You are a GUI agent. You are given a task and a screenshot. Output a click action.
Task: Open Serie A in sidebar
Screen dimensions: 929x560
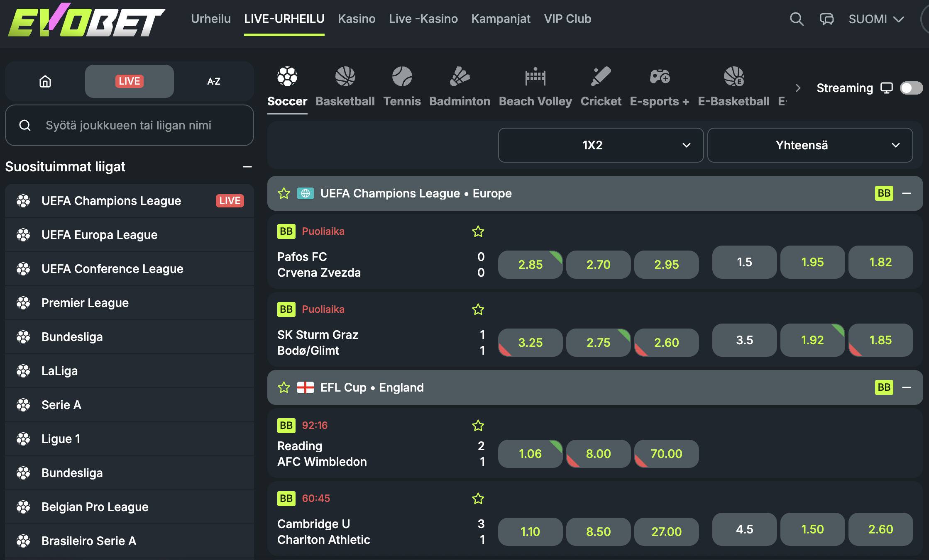pyautogui.click(x=130, y=405)
